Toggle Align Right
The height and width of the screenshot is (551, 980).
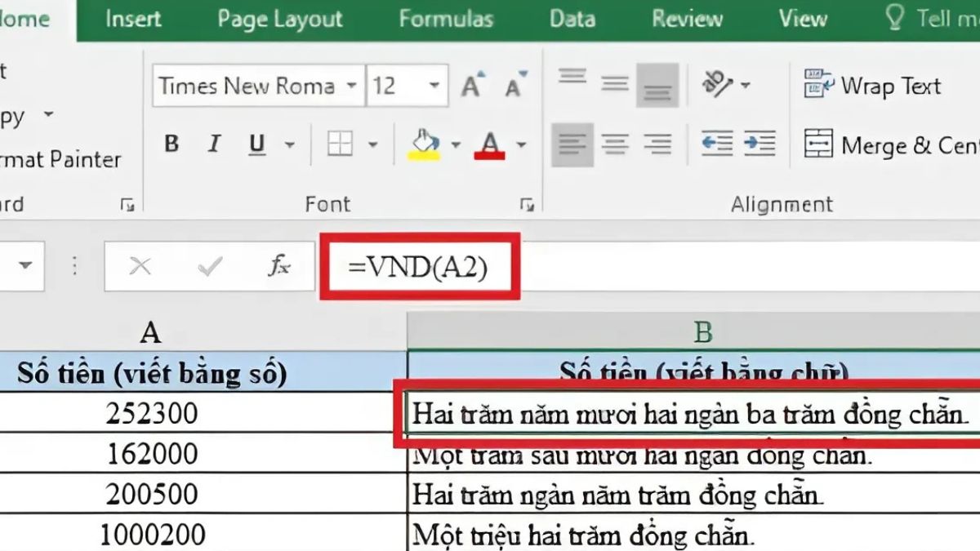click(x=657, y=144)
